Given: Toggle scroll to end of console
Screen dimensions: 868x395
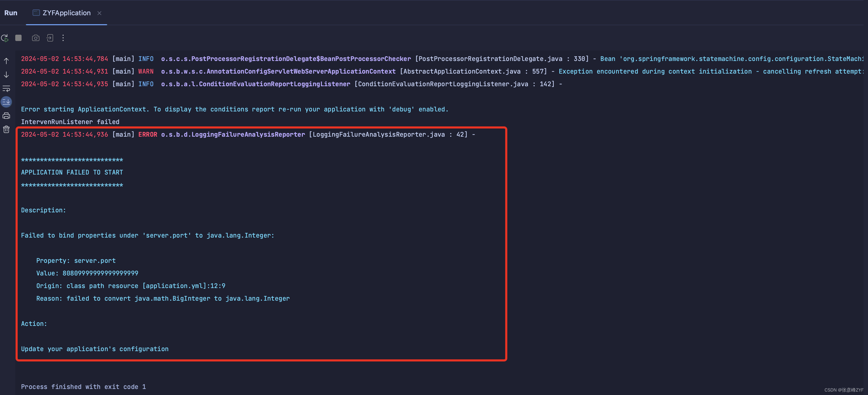Looking at the screenshot, I should tap(6, 102).
